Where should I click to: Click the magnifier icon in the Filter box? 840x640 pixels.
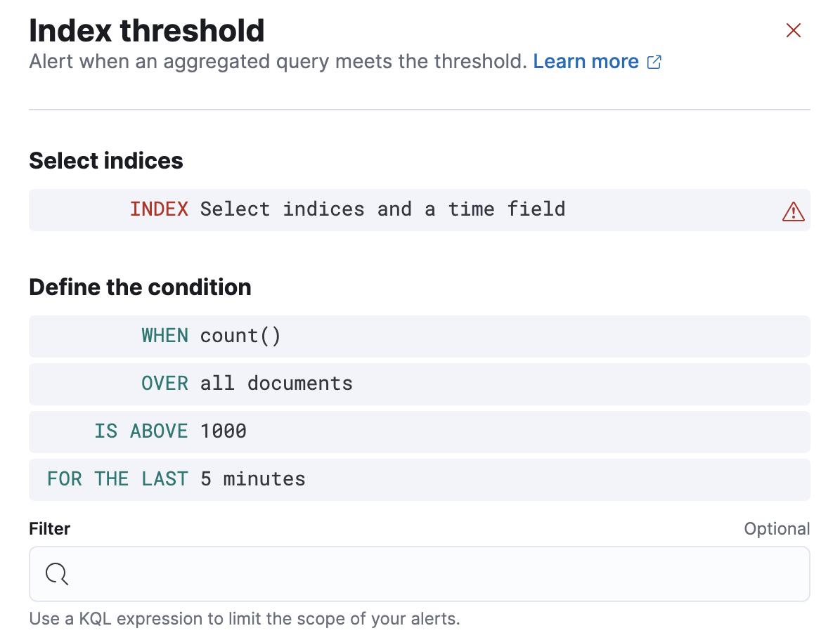tap(56, 574)
